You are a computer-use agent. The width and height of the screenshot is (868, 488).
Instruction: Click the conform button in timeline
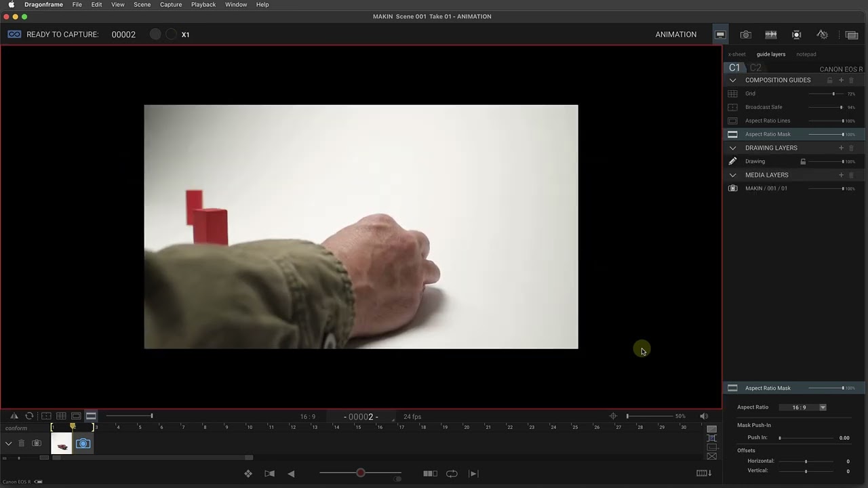point(16,428)
